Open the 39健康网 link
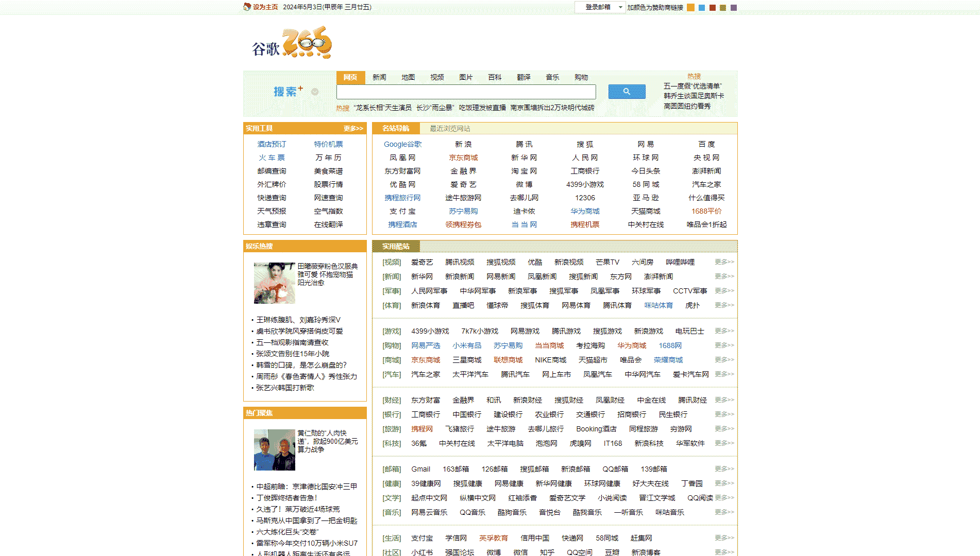The width and height of the screenshot is (980, 556). click(426, 483)
